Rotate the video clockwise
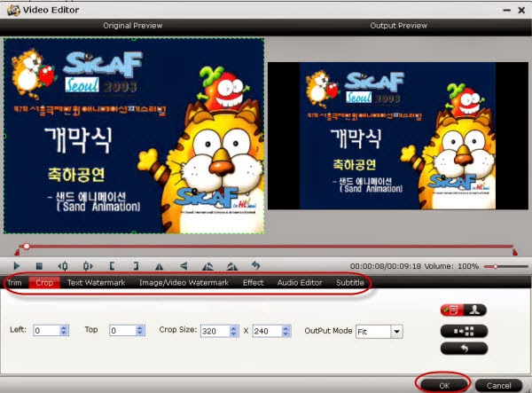Viewport: 532px width, 393px height. pyautogui.click(x=232, y=266)
